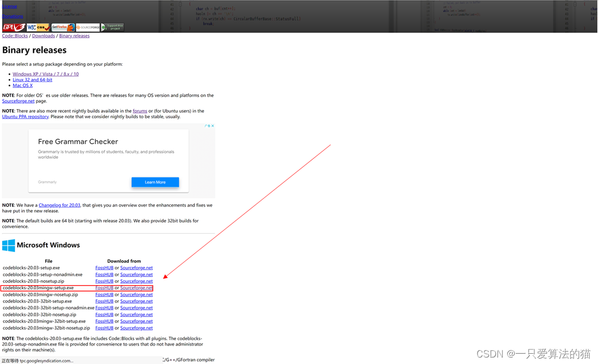Screen dimensions: 599x364
Task: Click the W3C CSS validation badge
Action: (x=38, y=27)
